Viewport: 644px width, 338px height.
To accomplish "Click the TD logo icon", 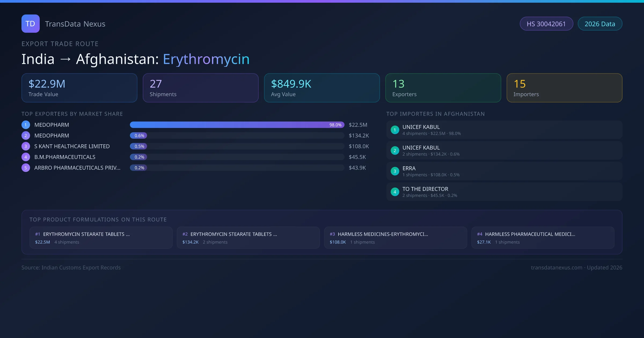I will pyautogui.click(x=30, y=24).
